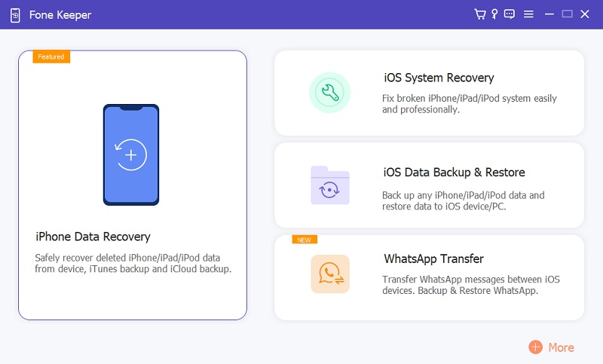The image size is (603, 364).
Task: Close the Fone Keeper window
Action: click(586, 14)
